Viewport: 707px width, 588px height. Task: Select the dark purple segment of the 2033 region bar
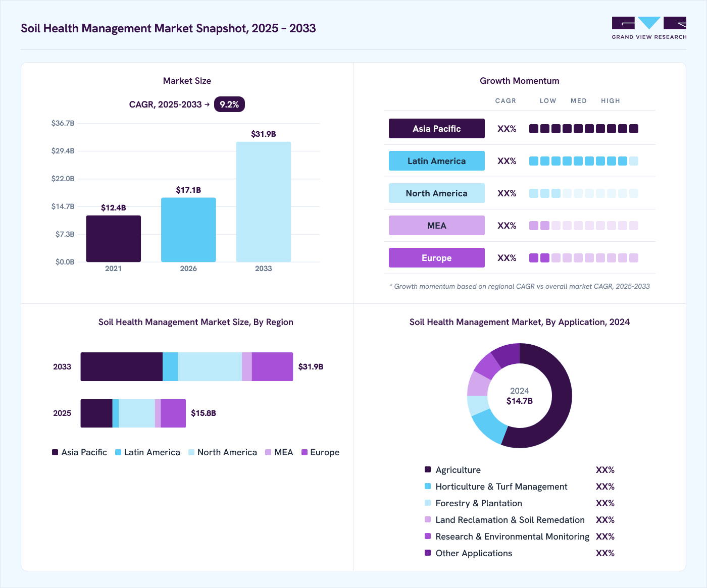(x=122, y=367)
